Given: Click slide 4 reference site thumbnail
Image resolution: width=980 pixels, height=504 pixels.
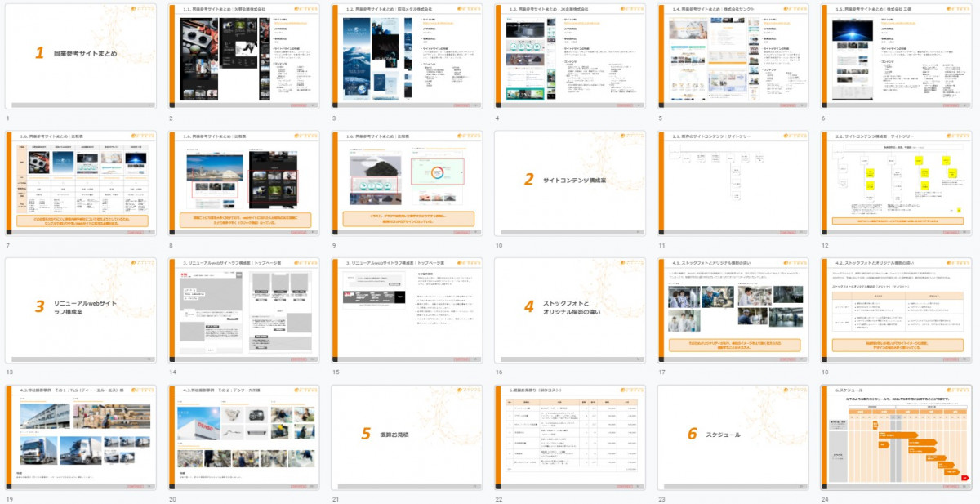Looking at the screenshot, I should [570, 56].
